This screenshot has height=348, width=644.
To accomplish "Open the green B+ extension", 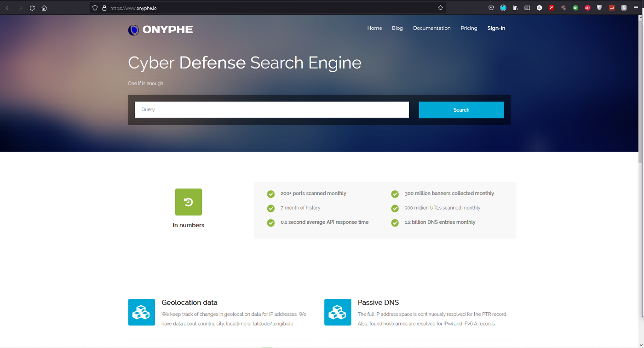I will pos(575,8).
